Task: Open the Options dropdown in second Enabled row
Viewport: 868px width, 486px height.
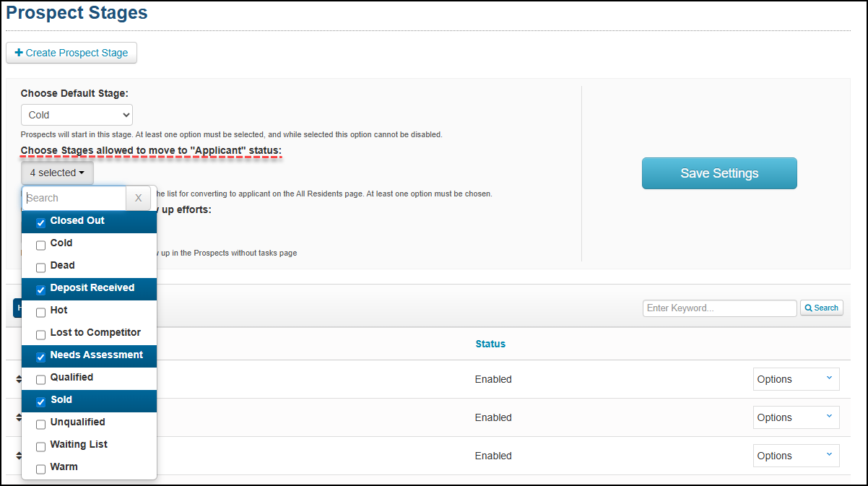Action: pyautogui.click(x=796, y=417)
